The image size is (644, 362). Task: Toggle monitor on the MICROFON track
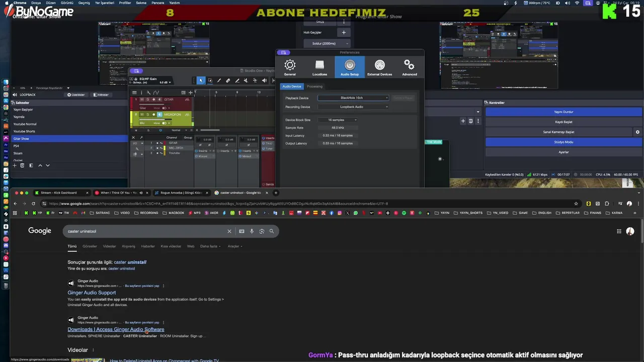pos(159,115)
